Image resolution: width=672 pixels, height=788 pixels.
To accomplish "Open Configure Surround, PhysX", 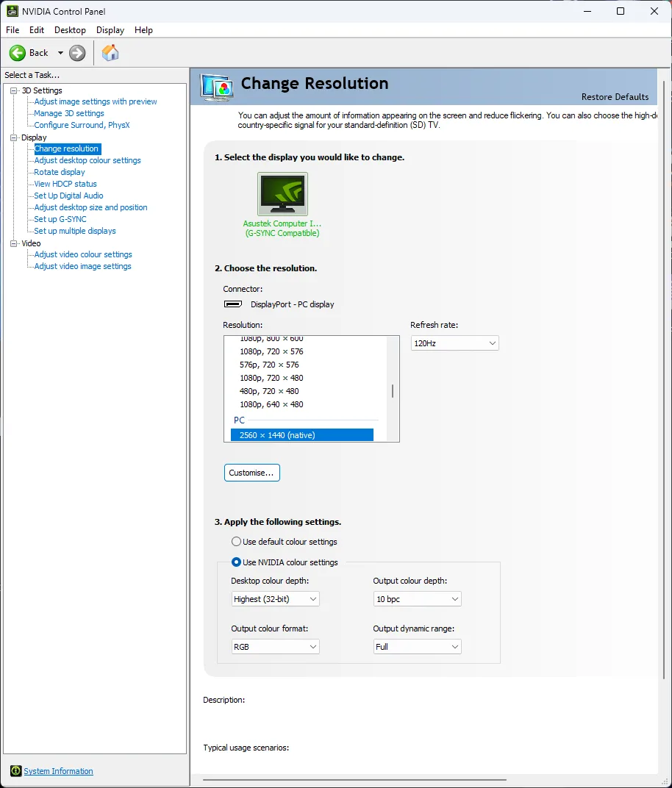I will click(x=82, y=125).
